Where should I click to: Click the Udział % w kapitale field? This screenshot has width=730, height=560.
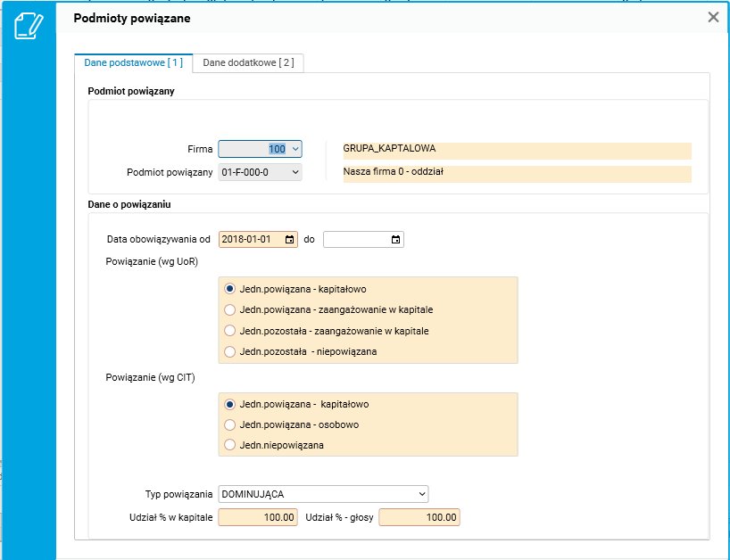[x=258, y=517]
